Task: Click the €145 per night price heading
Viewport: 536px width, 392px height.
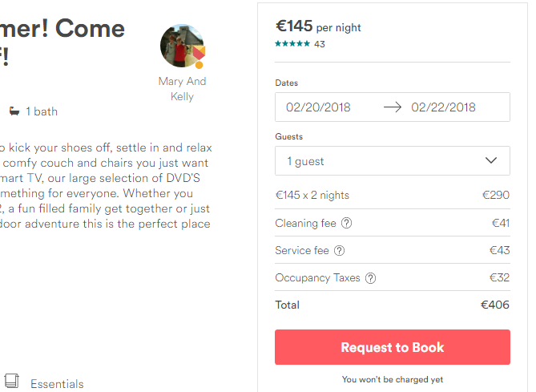Action: [x=318, y=26]
